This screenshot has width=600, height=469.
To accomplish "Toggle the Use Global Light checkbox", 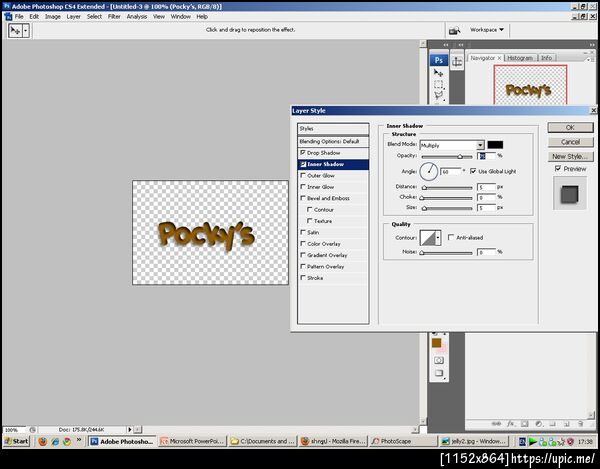I will coord(473,171).
